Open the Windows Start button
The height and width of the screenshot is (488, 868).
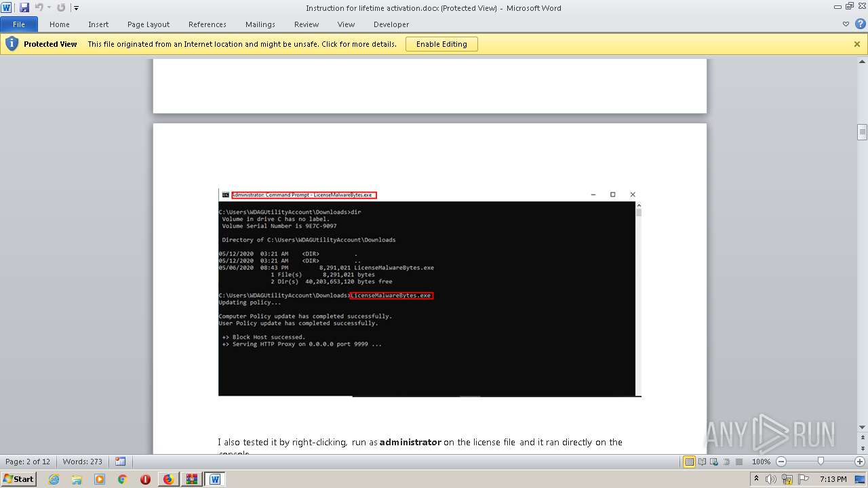[x=18, y=479]
